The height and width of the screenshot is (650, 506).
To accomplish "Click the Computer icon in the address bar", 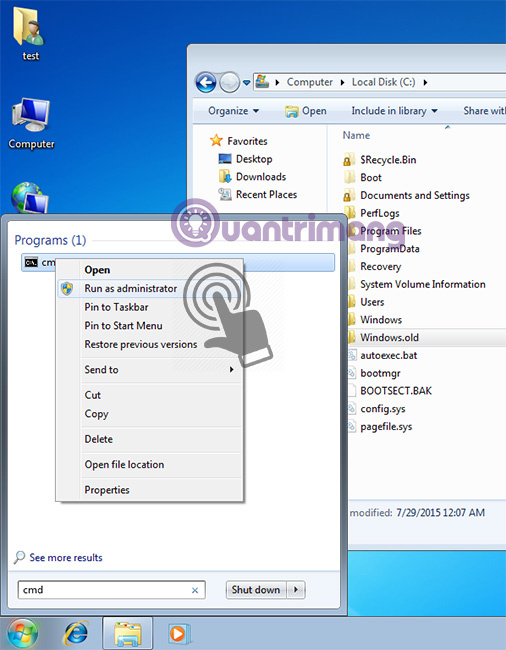I will [x=262, y=82].
